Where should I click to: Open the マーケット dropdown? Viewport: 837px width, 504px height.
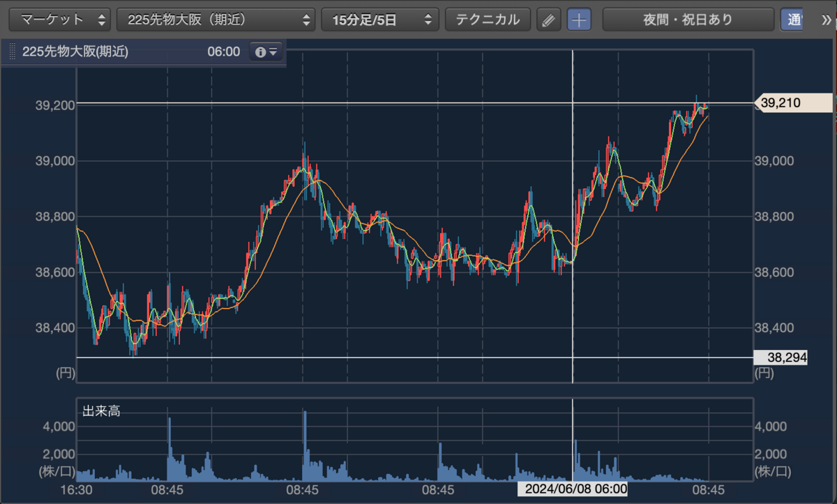coord(59,20)
